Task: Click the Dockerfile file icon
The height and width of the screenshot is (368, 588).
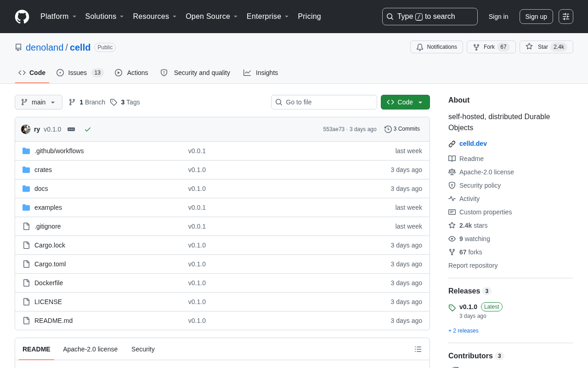Action: pyautogui.click(x=26, y=283)
